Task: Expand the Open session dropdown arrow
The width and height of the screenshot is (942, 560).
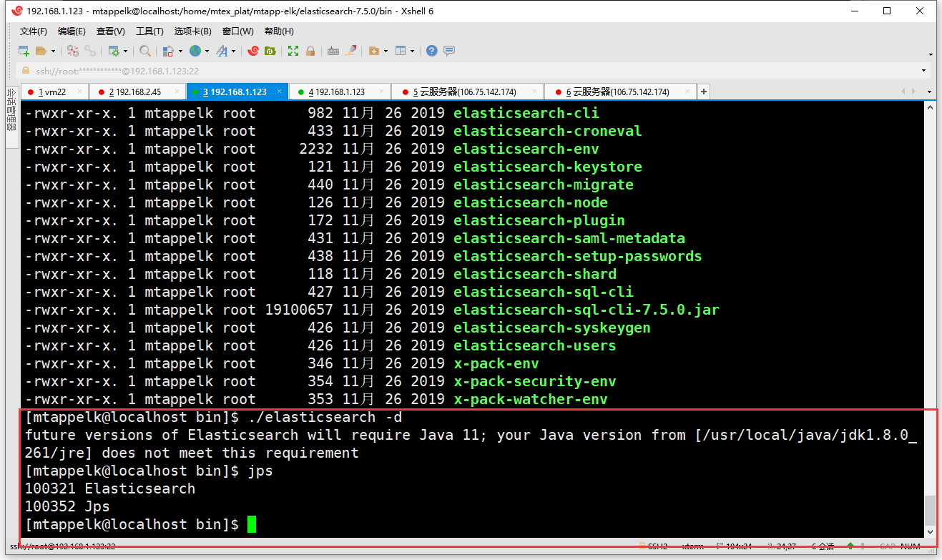Action: click(52, 51)
